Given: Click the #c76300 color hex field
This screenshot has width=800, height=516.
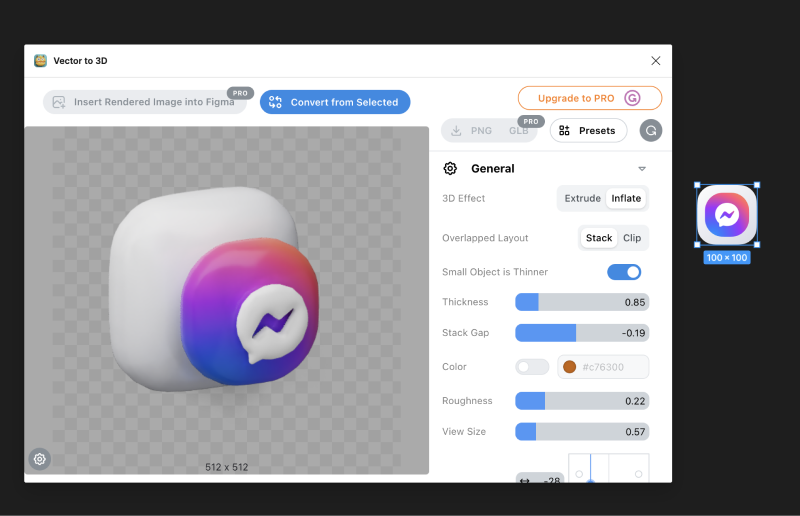Looking at the screenshot, I should tap(611, 367).
